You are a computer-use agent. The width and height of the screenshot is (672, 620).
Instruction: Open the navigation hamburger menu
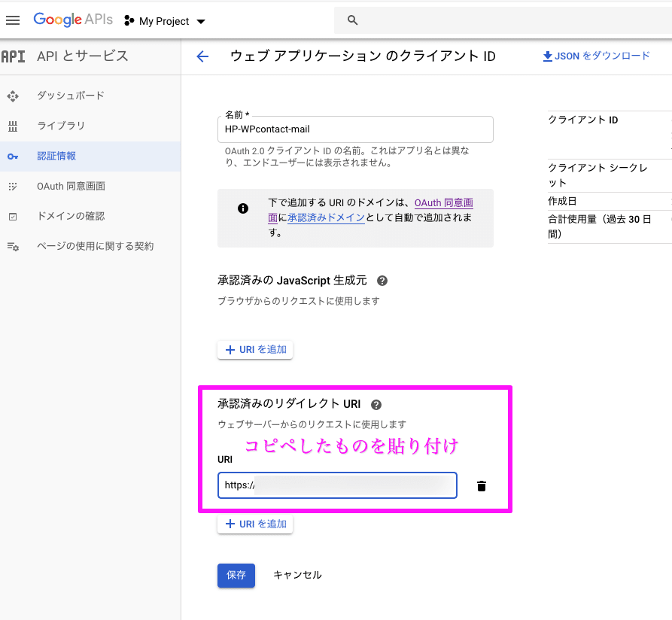click(x=14, y=20)
